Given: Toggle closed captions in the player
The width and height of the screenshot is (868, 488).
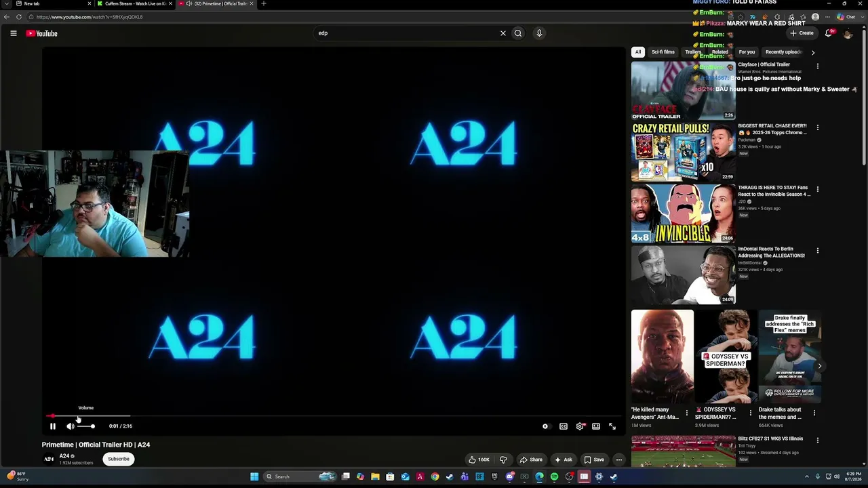Looking at the screenshot, I should [x=563, y=426].
